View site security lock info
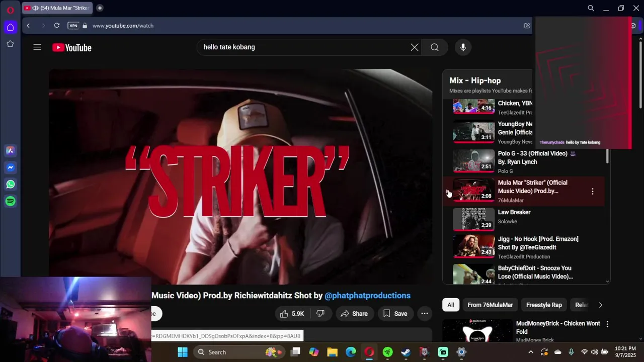 pyautogui.click(x=85, y=26)
